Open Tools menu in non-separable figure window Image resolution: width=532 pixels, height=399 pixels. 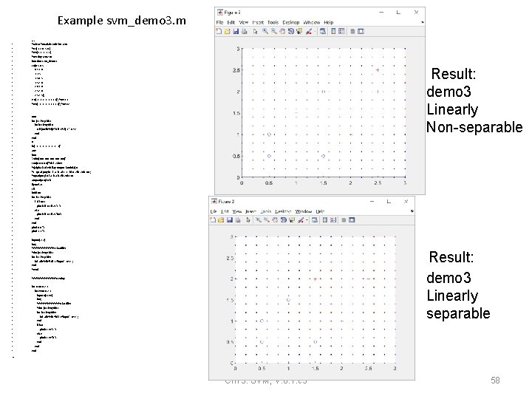273,22
